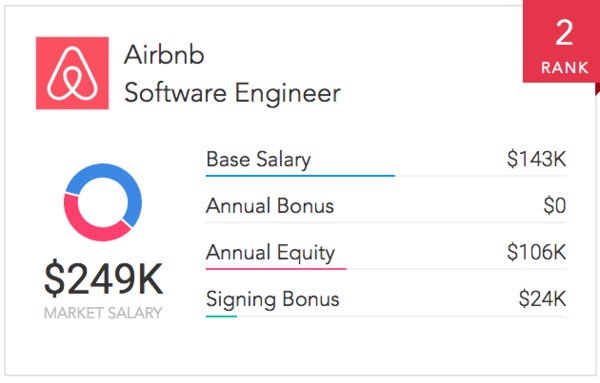The image size is (600, 383).
Task: Click the green Signing Bonus progress bar
Action: click(221, 316)
